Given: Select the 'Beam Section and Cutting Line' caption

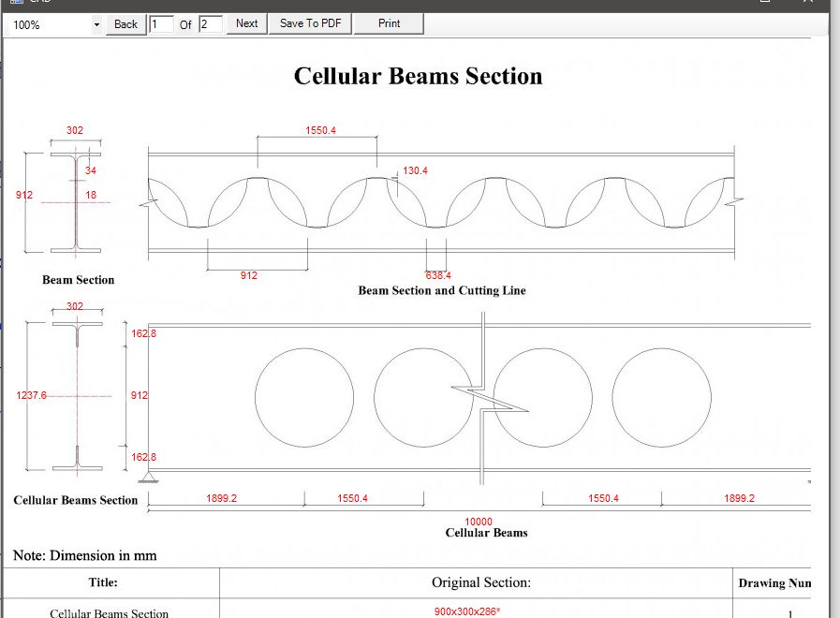Looking at the screenshot, I should (442, 290).
